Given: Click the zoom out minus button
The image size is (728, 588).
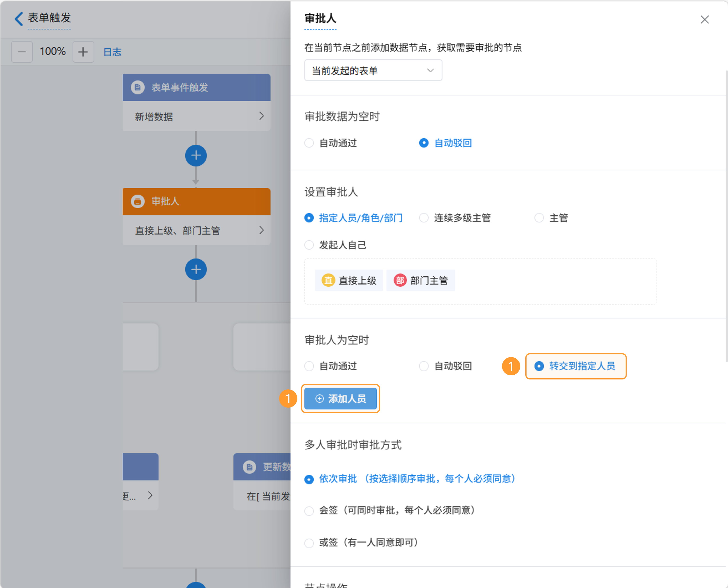Looking at the screenshot, I should click(x=22, y=52).
